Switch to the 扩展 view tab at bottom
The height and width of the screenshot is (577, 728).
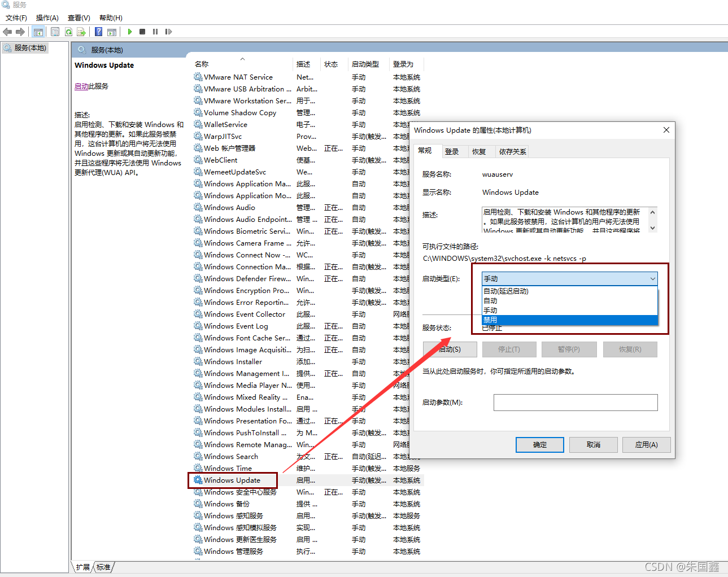pos(83,567)
